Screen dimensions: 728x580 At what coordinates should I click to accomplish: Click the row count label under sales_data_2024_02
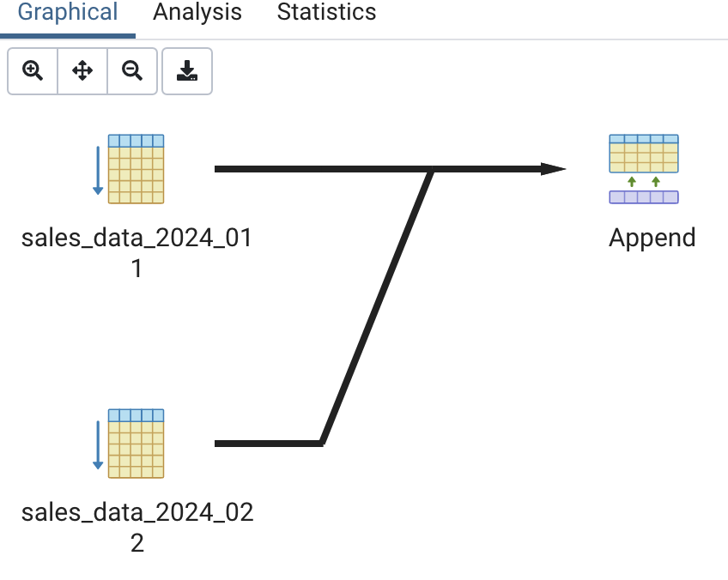click(x=136, y=543)
